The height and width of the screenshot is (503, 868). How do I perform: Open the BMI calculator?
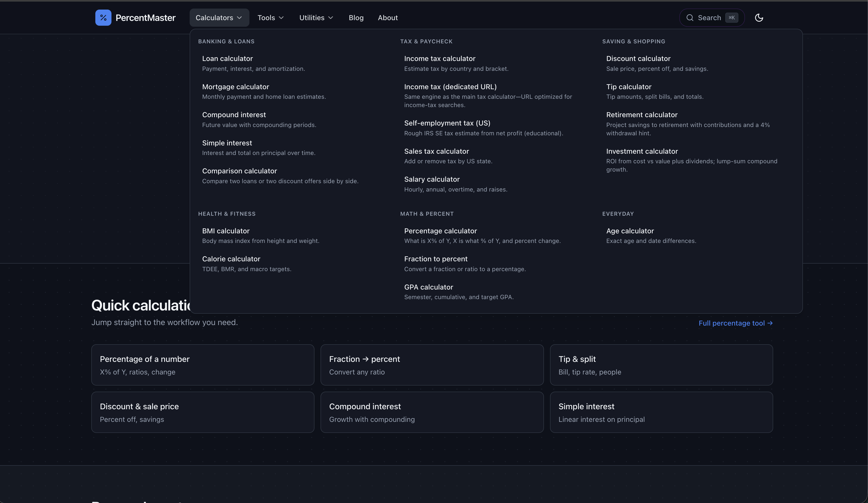226,231
